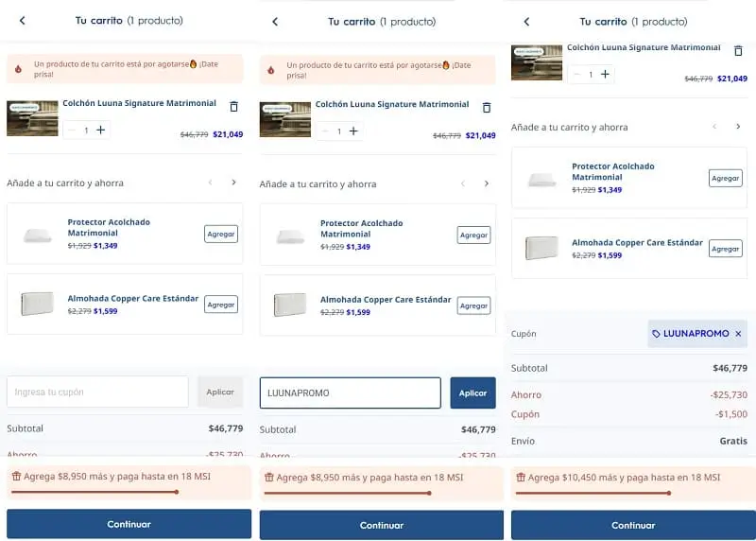Screen dimensions: 756x541
Task: Click the Envío Gratis value in right cart
Action: [x=733, y=441]
